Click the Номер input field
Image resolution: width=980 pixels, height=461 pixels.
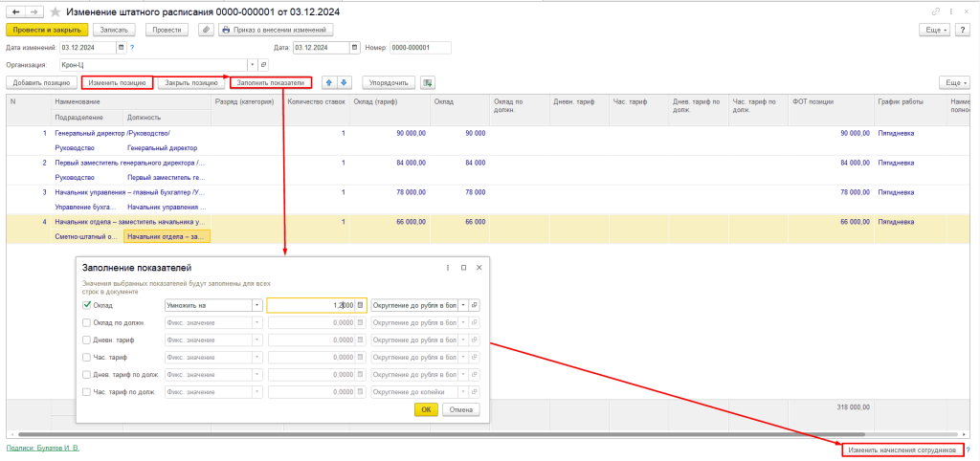[x=419, y=47]
